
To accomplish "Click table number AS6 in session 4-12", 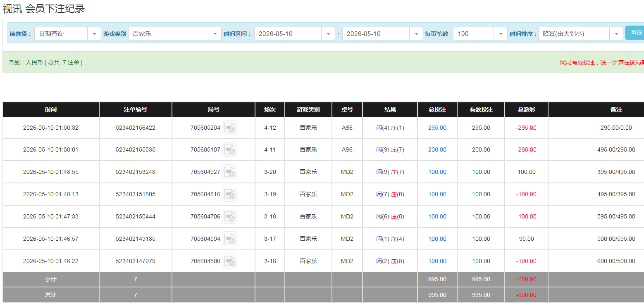I will pyautogui.click(x=347, y=128).
